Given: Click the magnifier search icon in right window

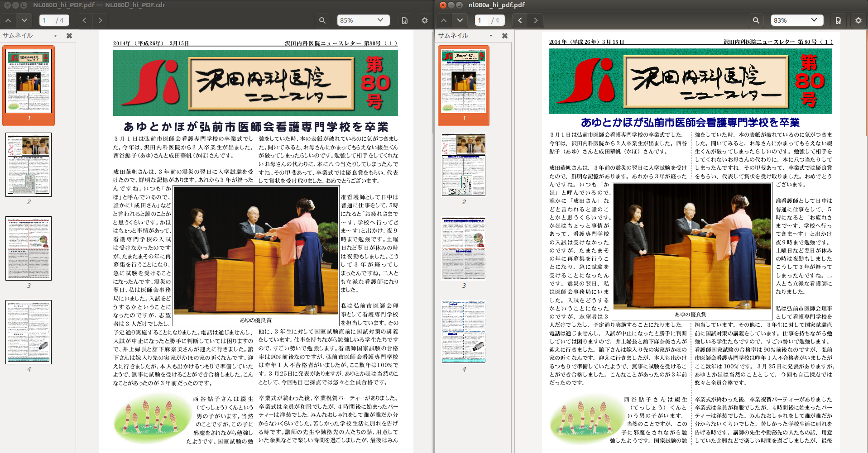Looking at the screenshot, I should pos(756,20).
